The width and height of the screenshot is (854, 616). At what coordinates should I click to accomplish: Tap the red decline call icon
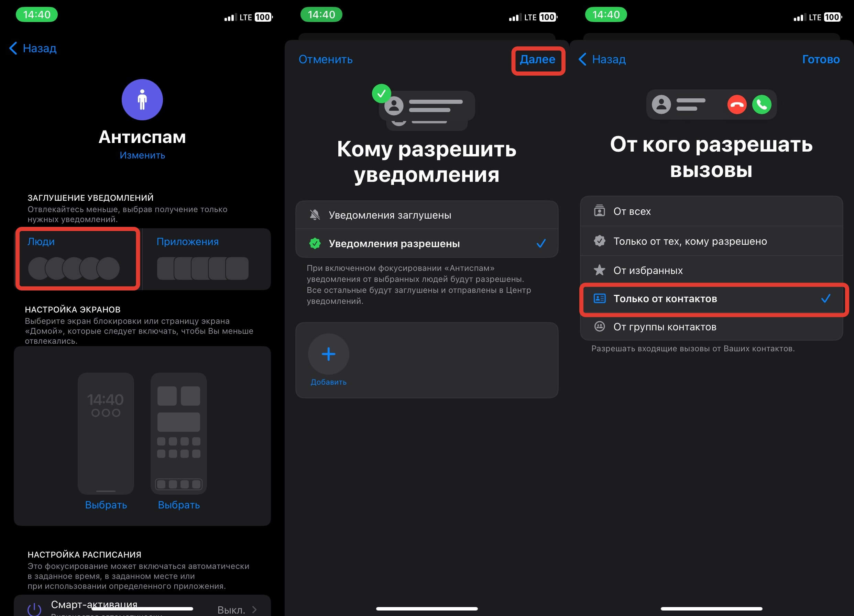736,105
